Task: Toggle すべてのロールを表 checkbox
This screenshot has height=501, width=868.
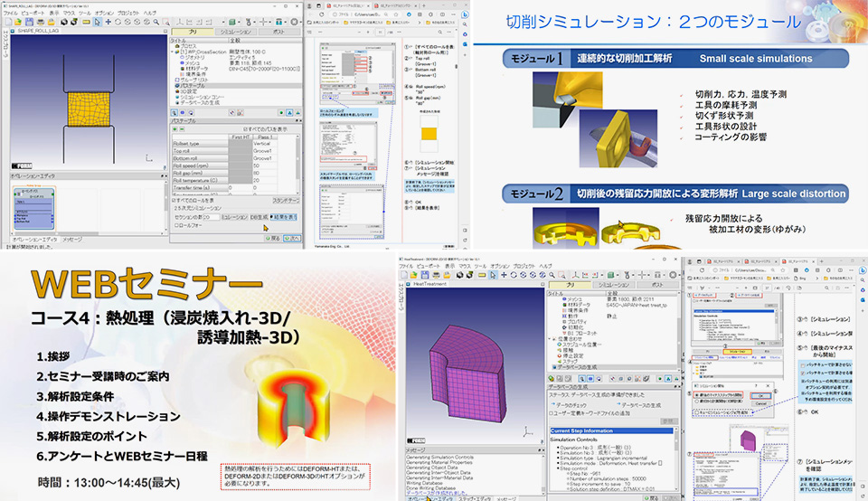Action: tap(174, 201)
